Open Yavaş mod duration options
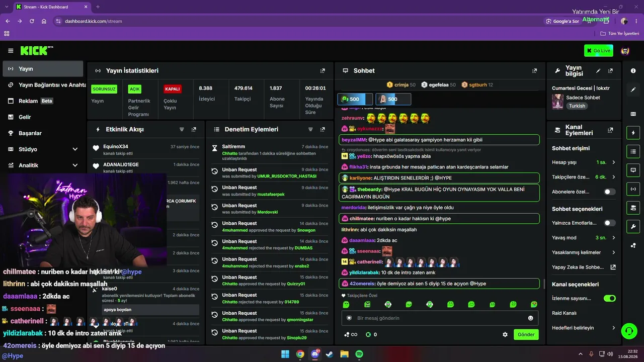644x362 pixels. point(584,237)
